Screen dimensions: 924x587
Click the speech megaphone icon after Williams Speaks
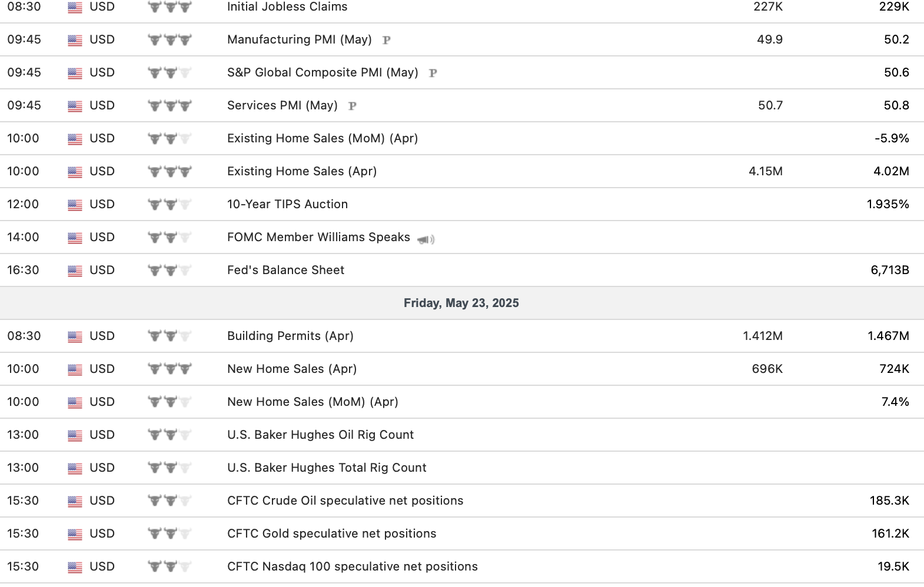click(426, 239)
